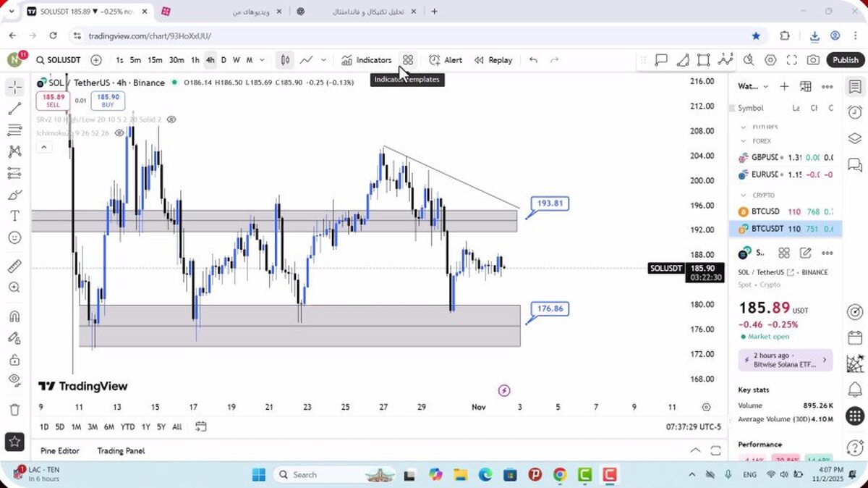Click the candlestick chart type icon
The image size is (868, 488).
286,60
